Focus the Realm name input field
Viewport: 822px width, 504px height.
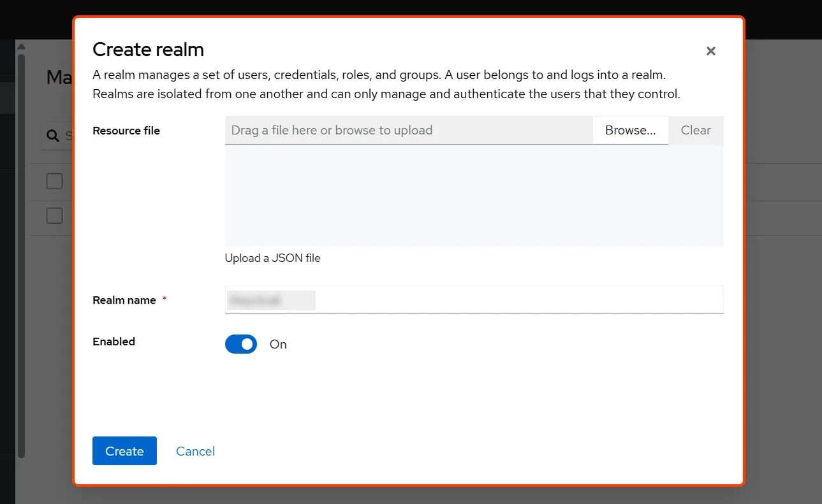(474, 300)
